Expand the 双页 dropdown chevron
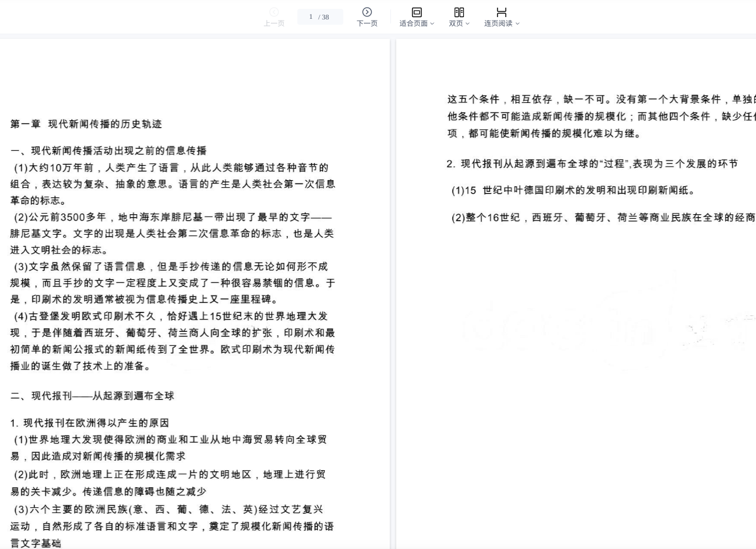This screenshot has width=756, height=549. [467, 24]
